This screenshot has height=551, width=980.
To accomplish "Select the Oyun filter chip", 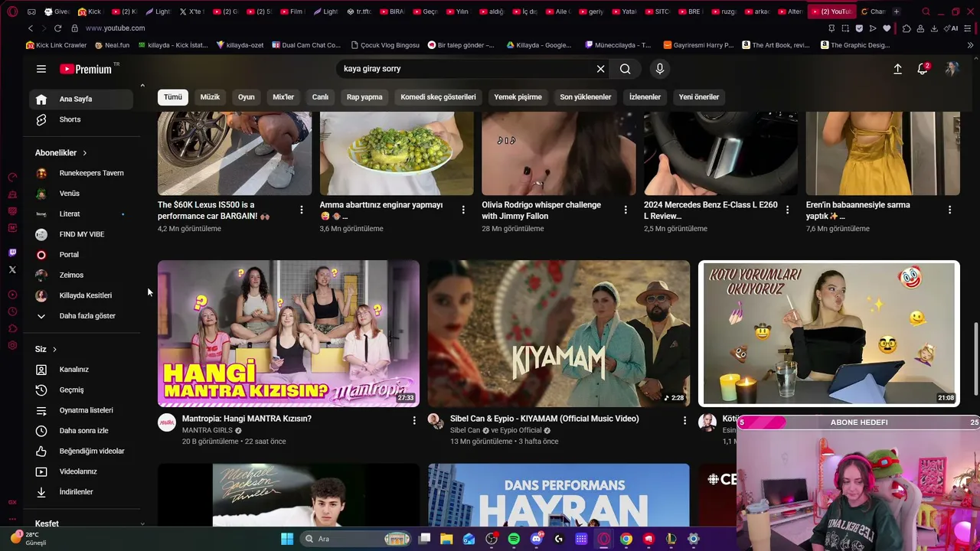I will pyautogui.click(x=246, y=97).
